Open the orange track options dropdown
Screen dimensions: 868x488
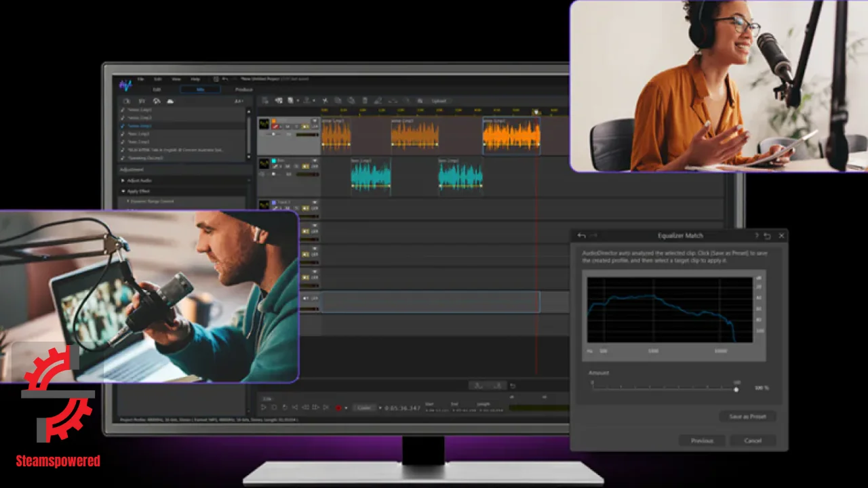pos(315,121)
